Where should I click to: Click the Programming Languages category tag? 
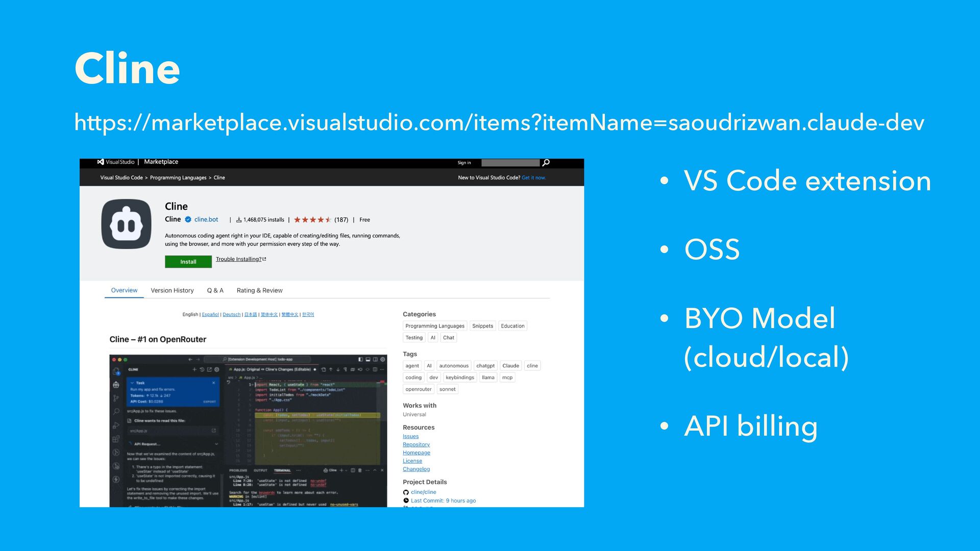click(434, 326)
